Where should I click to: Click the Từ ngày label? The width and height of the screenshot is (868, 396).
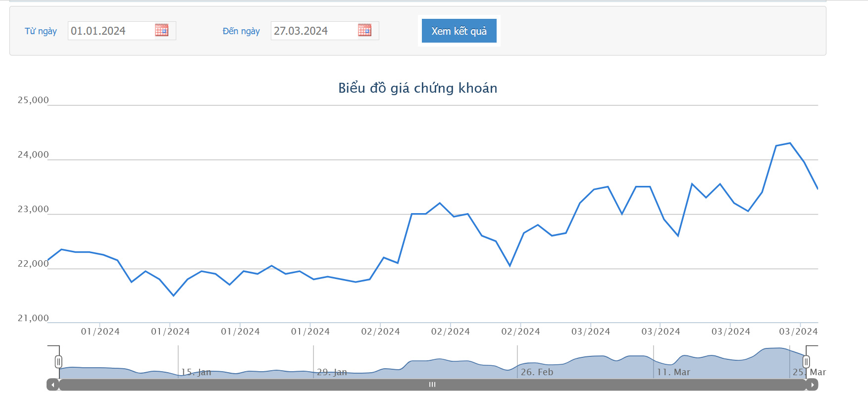[41, 31]
